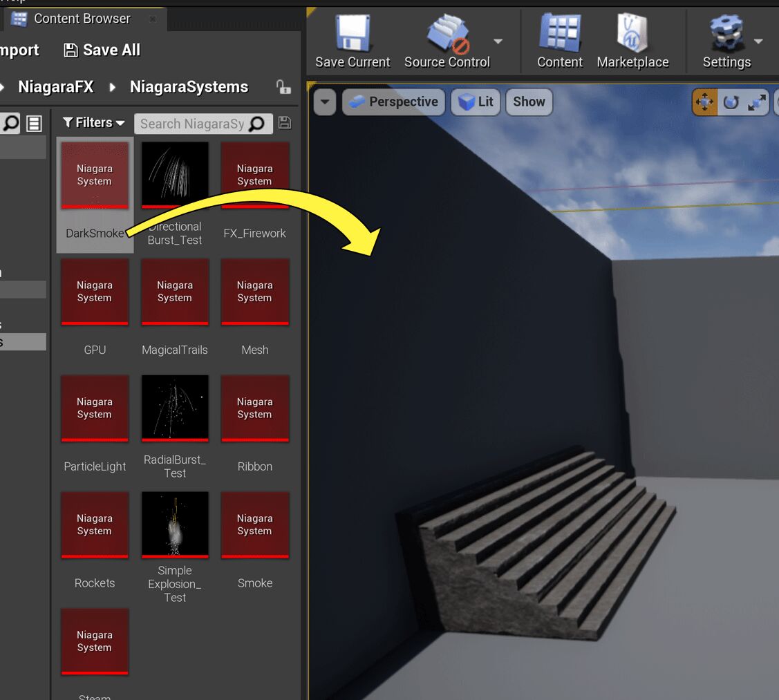Open the Lit view mode menu
Screen dimensions: 779x700
(x=476, y=102)
